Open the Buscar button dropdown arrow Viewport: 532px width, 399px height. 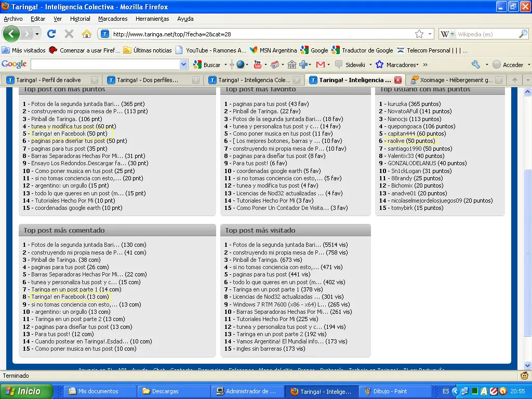point(225,64)
